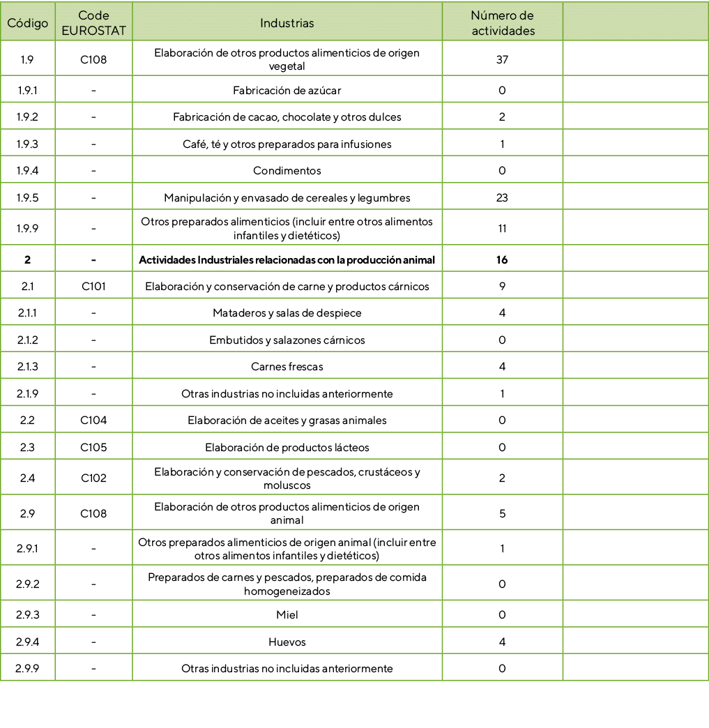Select the "Número de actividades" header
The image size is (709, 728).
click(502, 23)
